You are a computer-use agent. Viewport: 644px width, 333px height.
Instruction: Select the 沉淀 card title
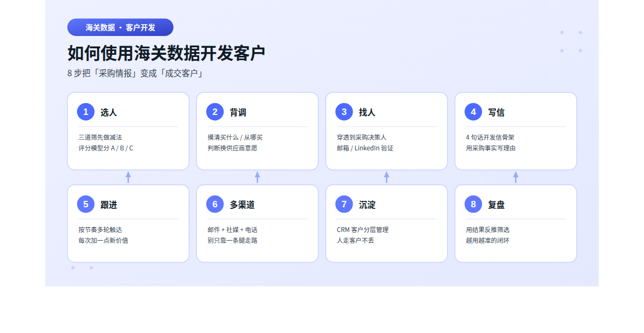(367, 205)
